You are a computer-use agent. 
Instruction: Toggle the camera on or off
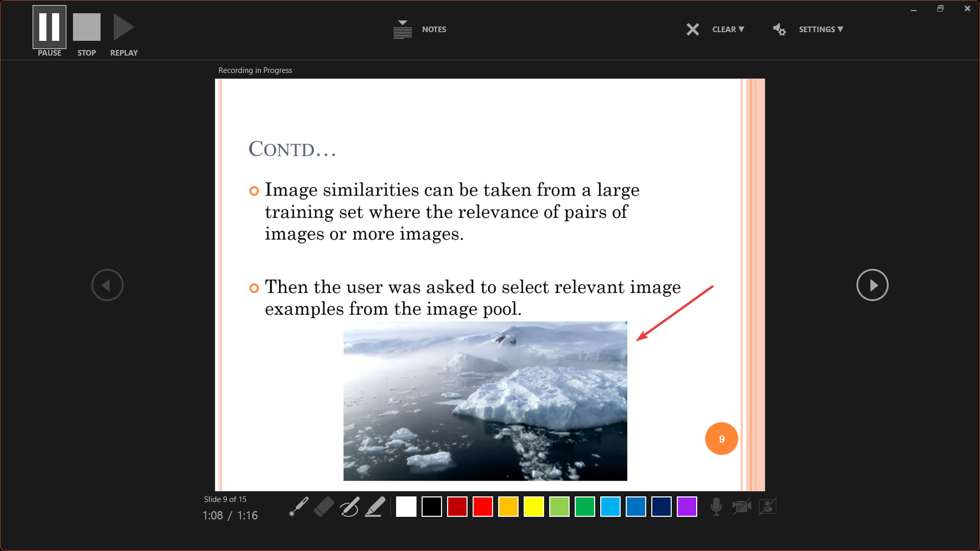pos(742,507)
